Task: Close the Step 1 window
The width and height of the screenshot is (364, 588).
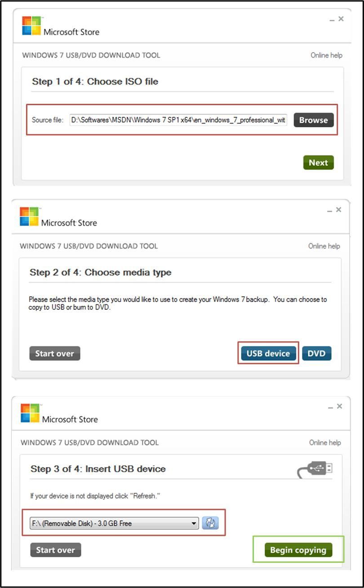Action: pos(341,19)
